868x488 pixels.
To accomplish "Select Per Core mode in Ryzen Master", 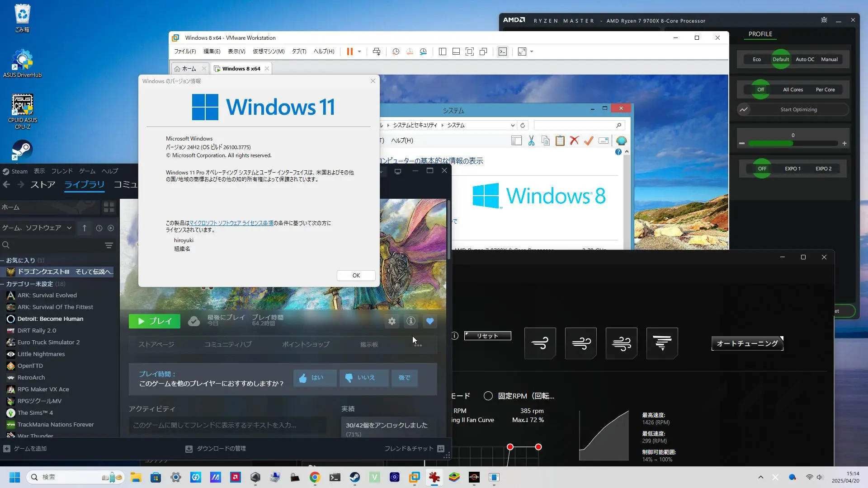I will pos(825,89).
